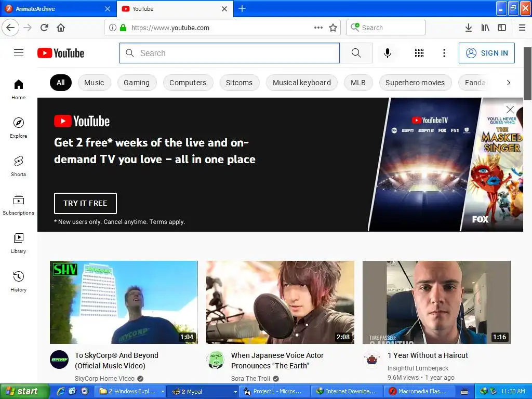Bookmark this page with the star
Screen dimensions: 532x399
coord(333,28)
